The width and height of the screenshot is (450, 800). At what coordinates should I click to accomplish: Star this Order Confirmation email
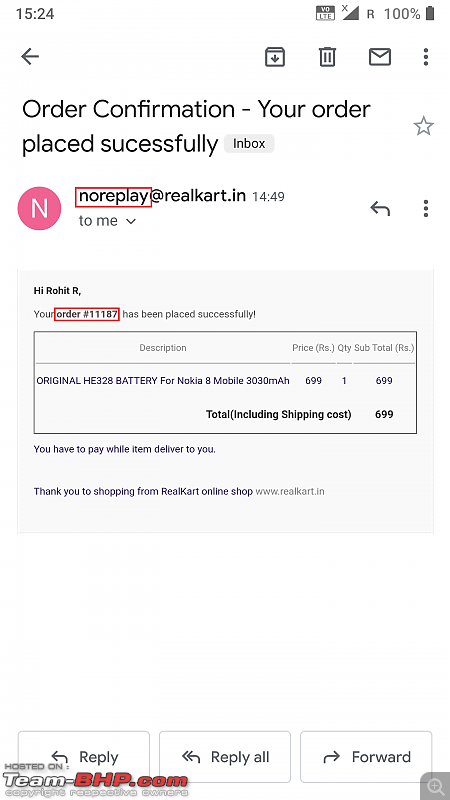[423, 126]
